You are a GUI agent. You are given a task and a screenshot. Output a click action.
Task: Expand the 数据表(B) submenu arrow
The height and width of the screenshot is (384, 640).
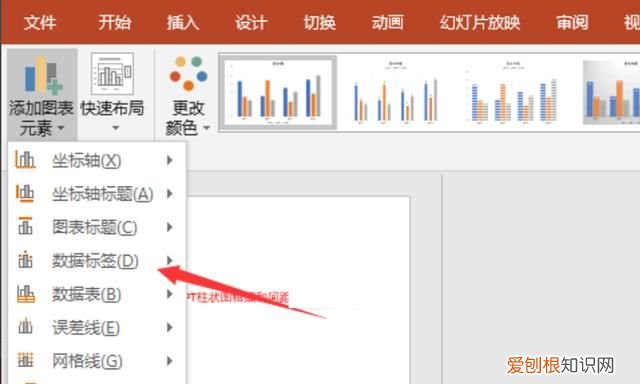tap(170, 293)
